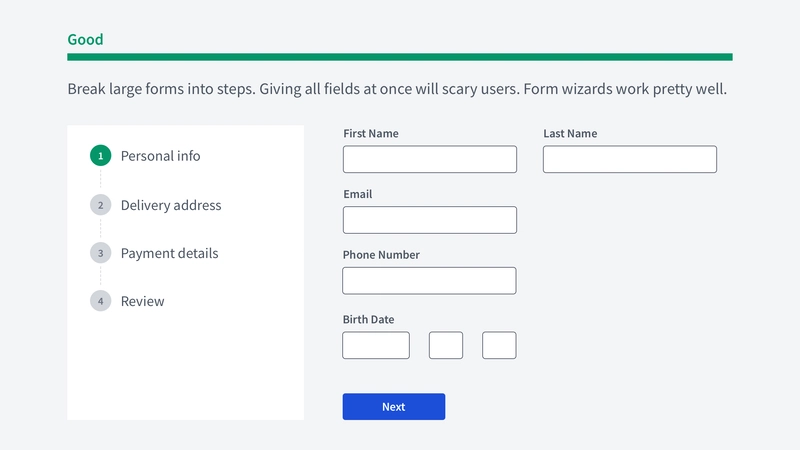Focus the Last Name field
The image size is (800, 450).
630,159
